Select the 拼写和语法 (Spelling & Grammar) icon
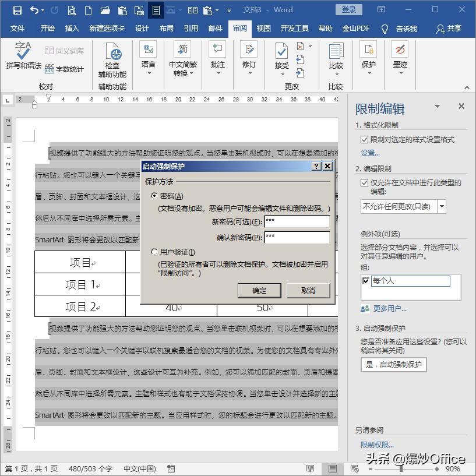Image resolution: width=476 pixels, height=476 pixels. 23,57
